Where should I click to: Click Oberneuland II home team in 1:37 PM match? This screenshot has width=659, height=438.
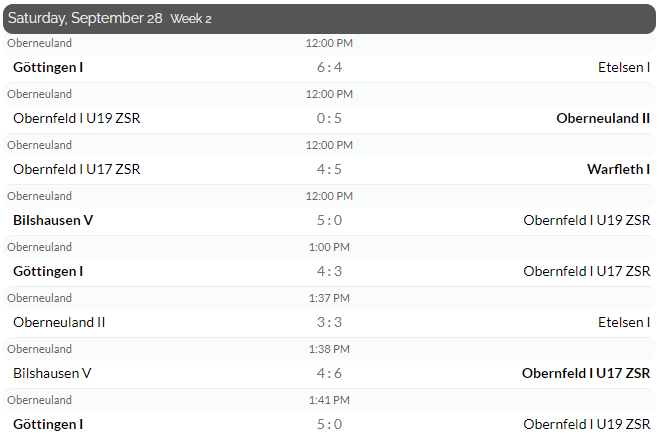click(59, 322)
